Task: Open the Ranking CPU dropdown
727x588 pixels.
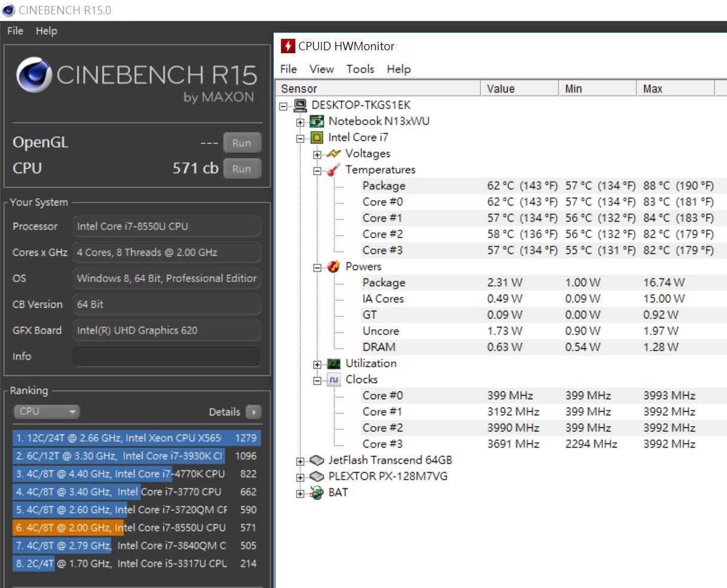Action: click(47, 412)
